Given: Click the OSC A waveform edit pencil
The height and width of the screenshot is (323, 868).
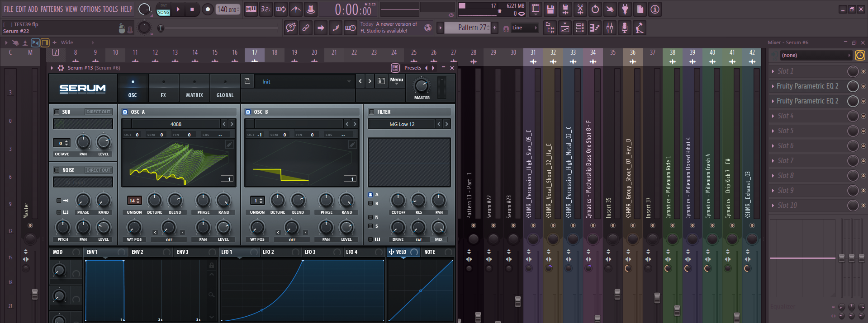Looking at the screenshot, I should [x=229, y=145].
